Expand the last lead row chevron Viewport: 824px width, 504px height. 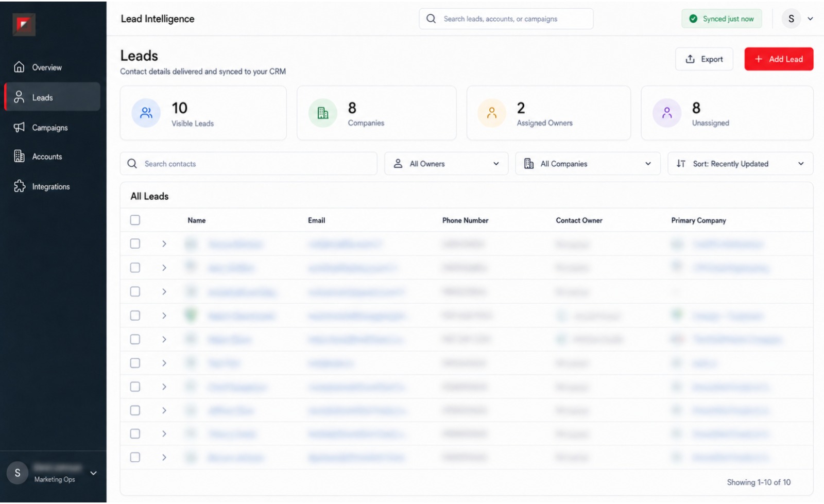pyautogui.click(x=164, y=458)
